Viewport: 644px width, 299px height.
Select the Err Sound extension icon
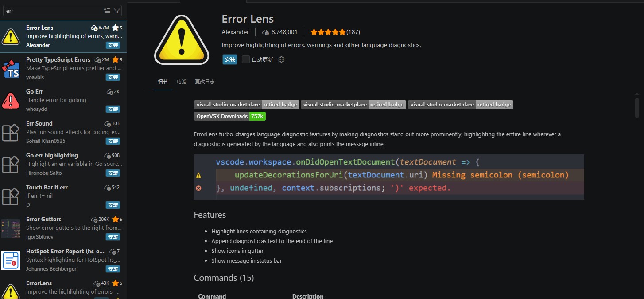pos(11,132)
